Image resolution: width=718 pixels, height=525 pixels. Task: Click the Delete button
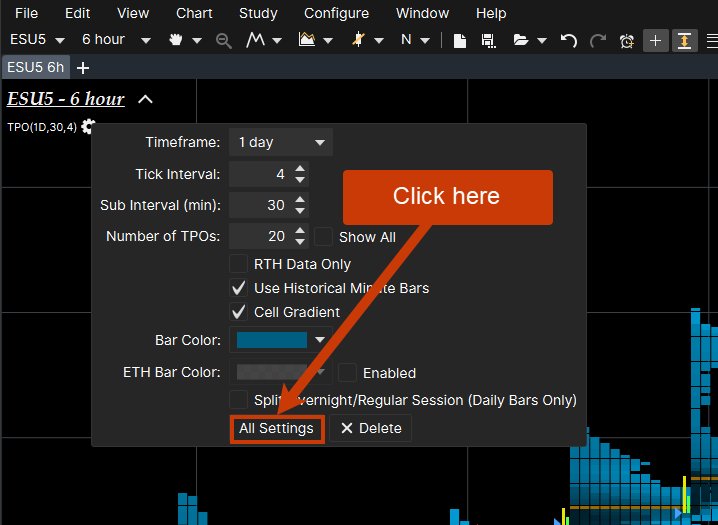(370, 428)
